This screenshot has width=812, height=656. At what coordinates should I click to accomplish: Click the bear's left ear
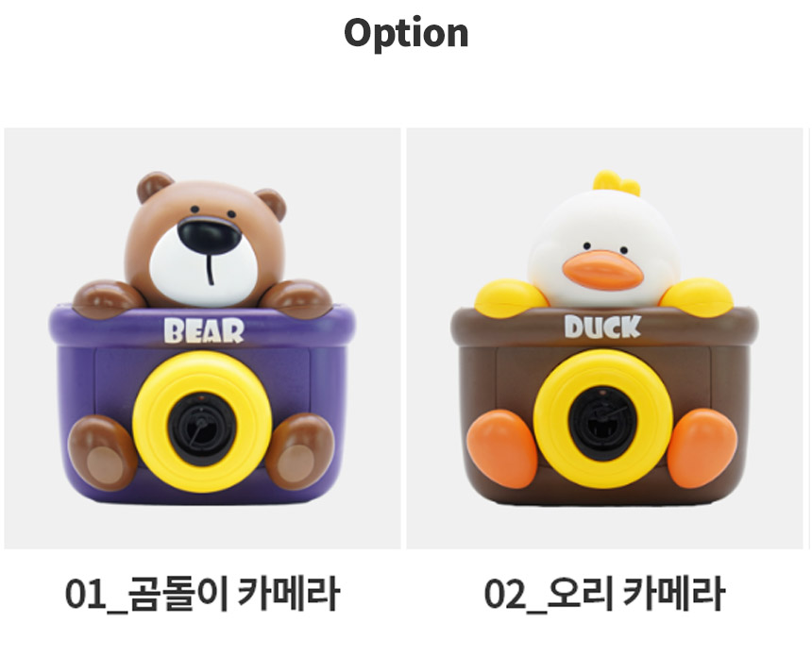pyautogui.click(x=154, y=186)
